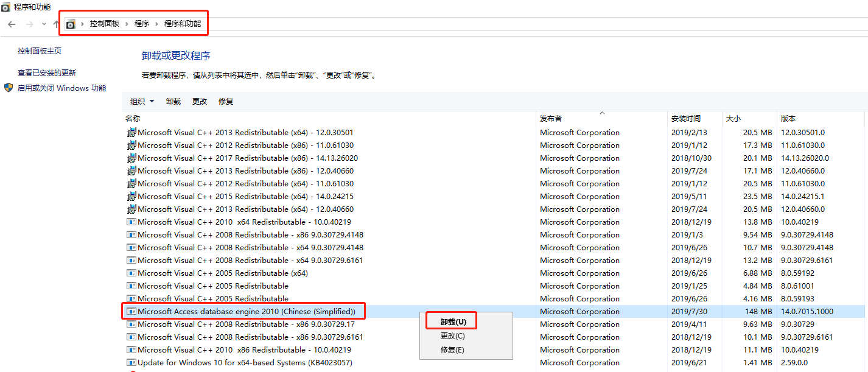Click icon of Visual C++ 2005 Redistributable (x64)

(x=131, y=273)
